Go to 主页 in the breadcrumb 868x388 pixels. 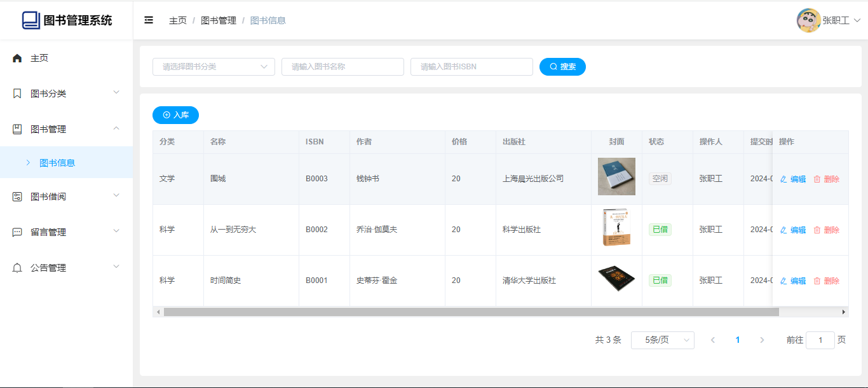point(177,20)
